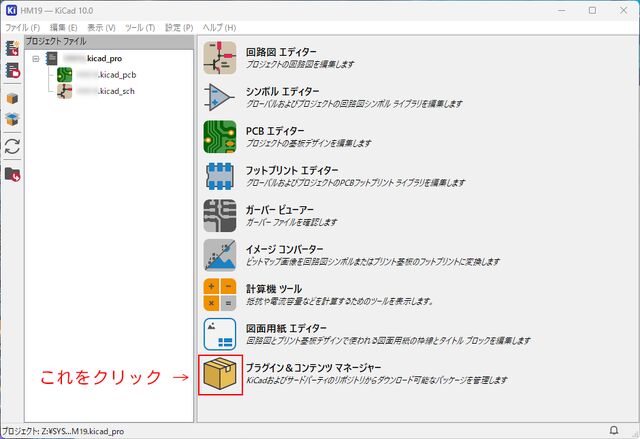This screenshot has width=640, height=439.
Task: Open the ヘルプ (H) menu
Action: (x=219, y=27)
